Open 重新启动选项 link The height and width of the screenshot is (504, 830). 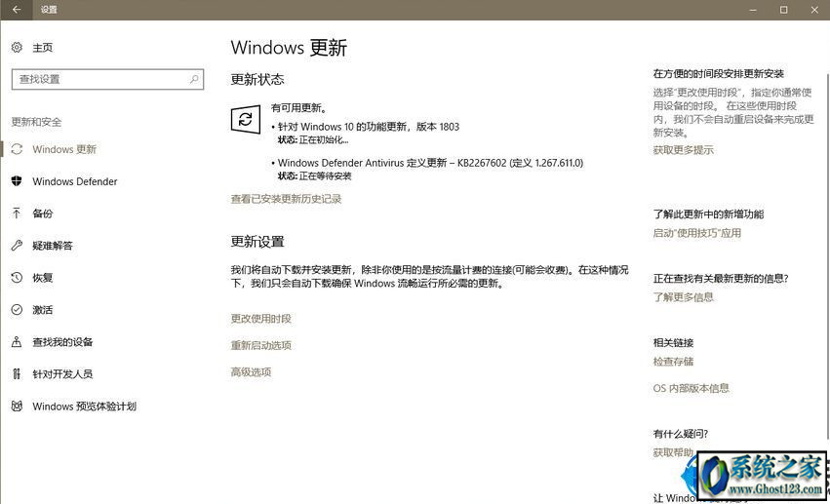(x=261, y=345)
